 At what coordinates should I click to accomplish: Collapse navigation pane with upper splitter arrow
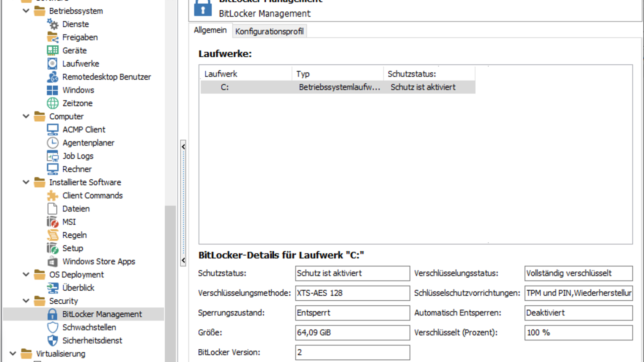pos(183,146)
